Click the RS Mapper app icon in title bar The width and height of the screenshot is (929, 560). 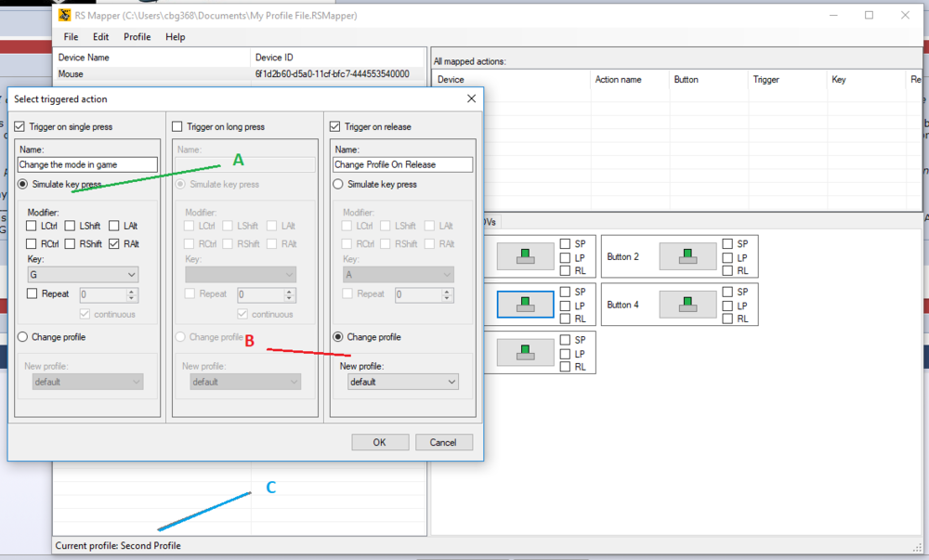(65, 16)
